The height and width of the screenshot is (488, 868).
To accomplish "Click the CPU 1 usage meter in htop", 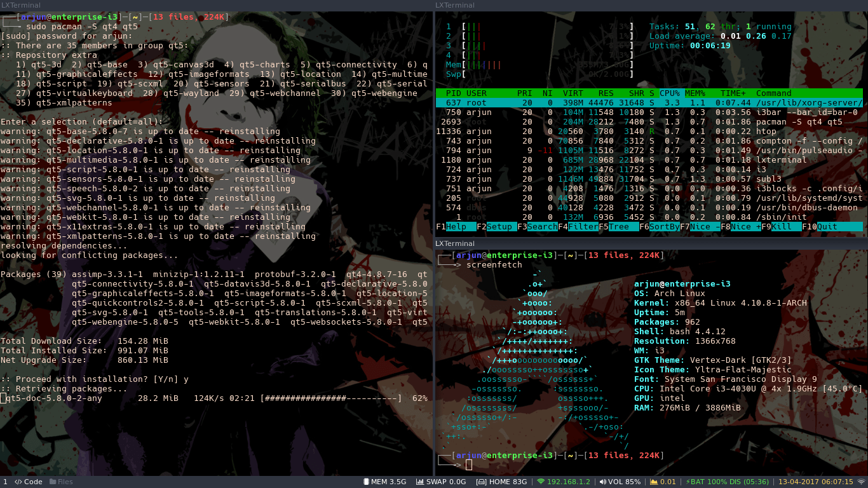I will click(x=540, y=27).
